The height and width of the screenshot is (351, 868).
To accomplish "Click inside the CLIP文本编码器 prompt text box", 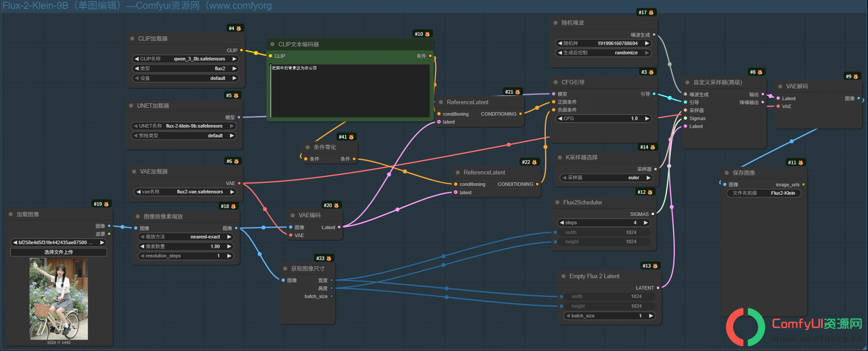I will [350, 91].
